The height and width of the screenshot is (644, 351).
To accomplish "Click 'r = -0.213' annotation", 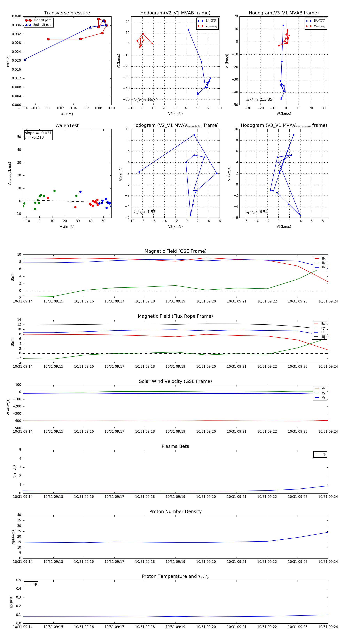I will point(35,137).
